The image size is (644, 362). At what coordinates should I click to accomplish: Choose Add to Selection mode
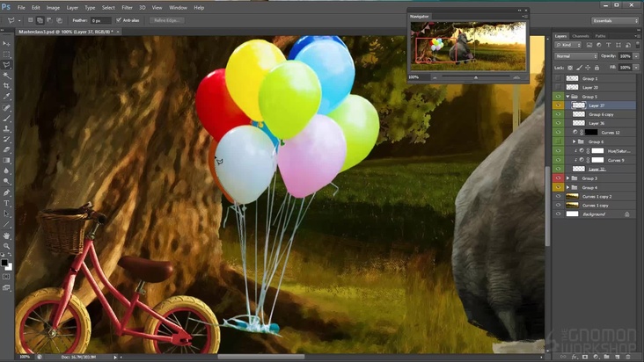click(x=40, y=20)
